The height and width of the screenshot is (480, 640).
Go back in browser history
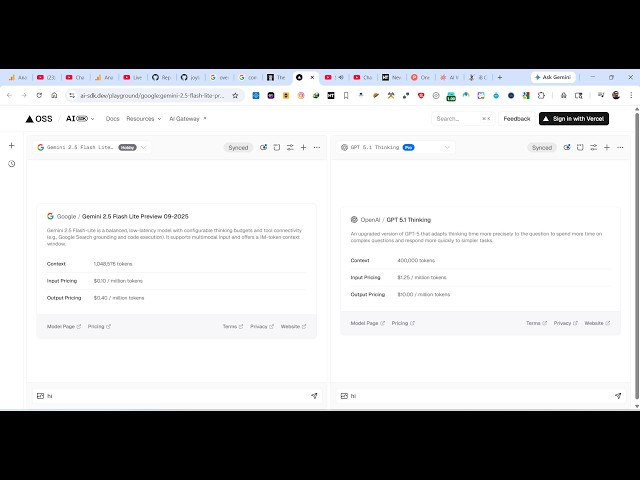[x=9, y=96]
